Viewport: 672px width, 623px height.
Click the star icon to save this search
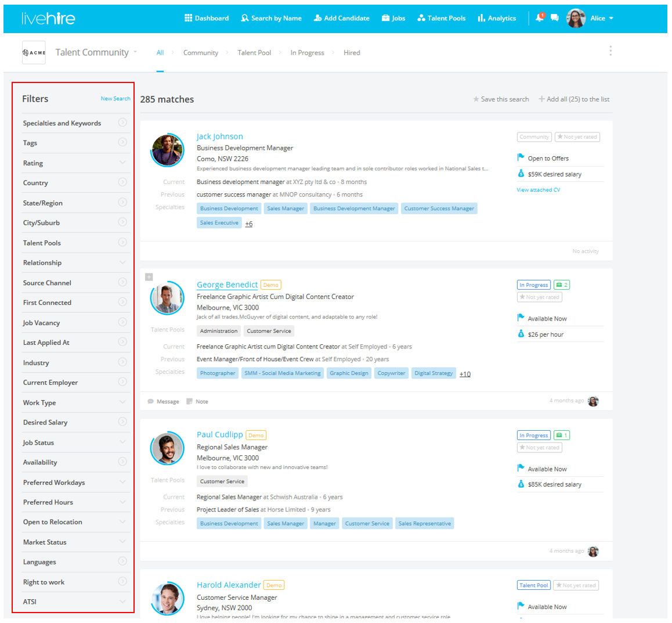[476, 99]
